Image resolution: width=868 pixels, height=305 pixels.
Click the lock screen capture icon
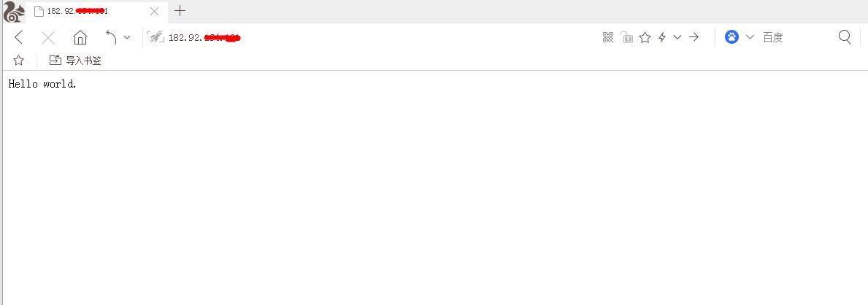626,38
